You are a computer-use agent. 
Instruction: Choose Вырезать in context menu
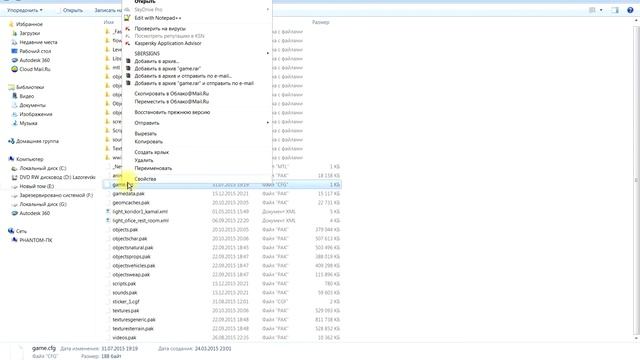point(145,134)
